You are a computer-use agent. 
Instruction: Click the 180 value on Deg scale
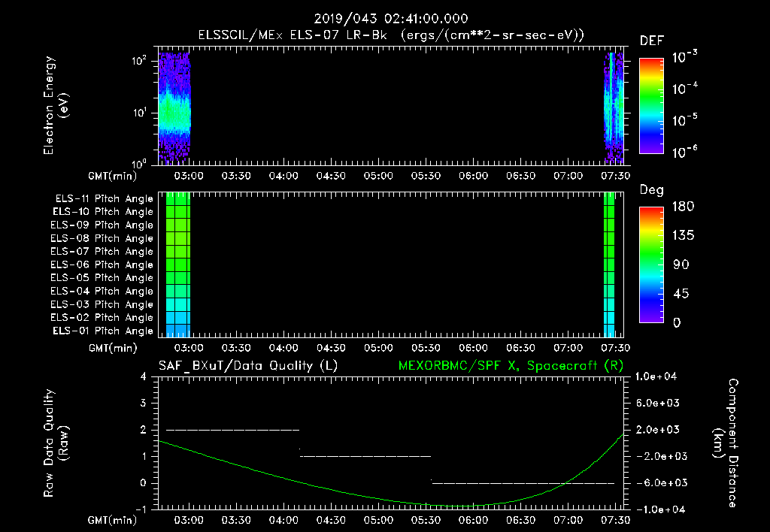(683, 207)
